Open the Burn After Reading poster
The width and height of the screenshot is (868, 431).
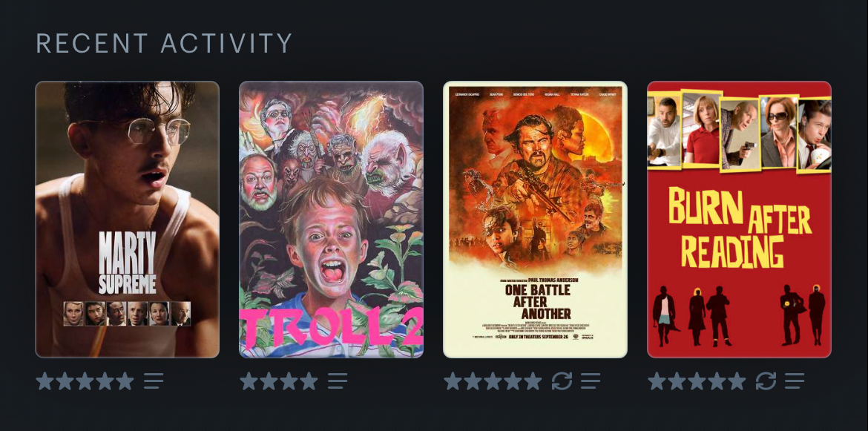point(739,220)
